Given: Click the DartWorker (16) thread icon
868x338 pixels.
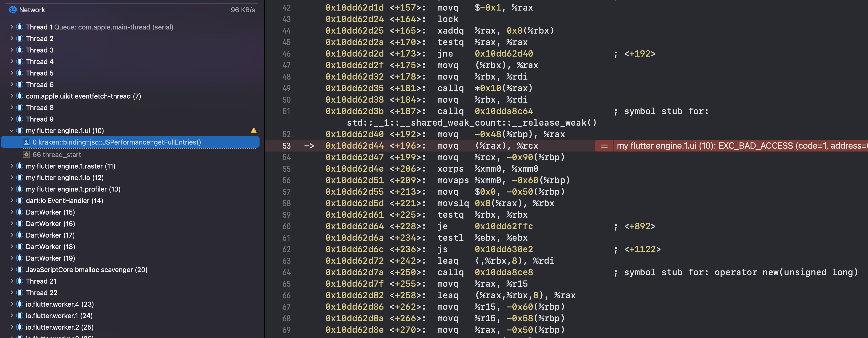Looking at the screenshot, I should [20, 223].
